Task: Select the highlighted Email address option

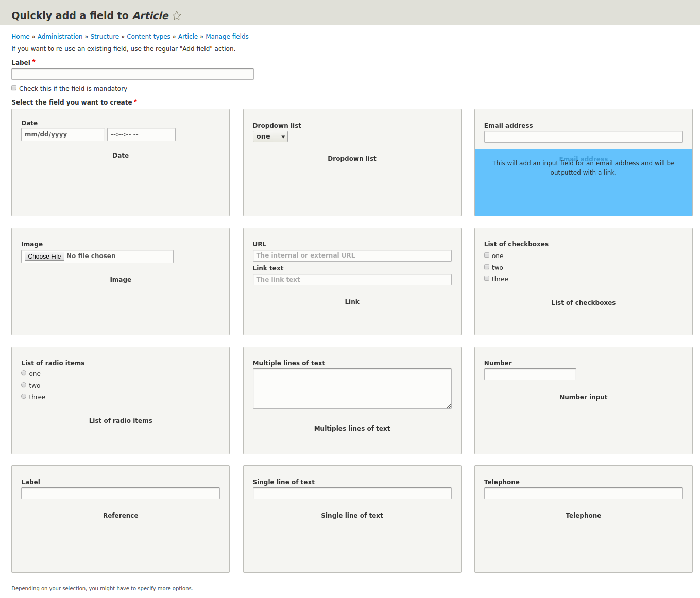Action: [583, 183]
